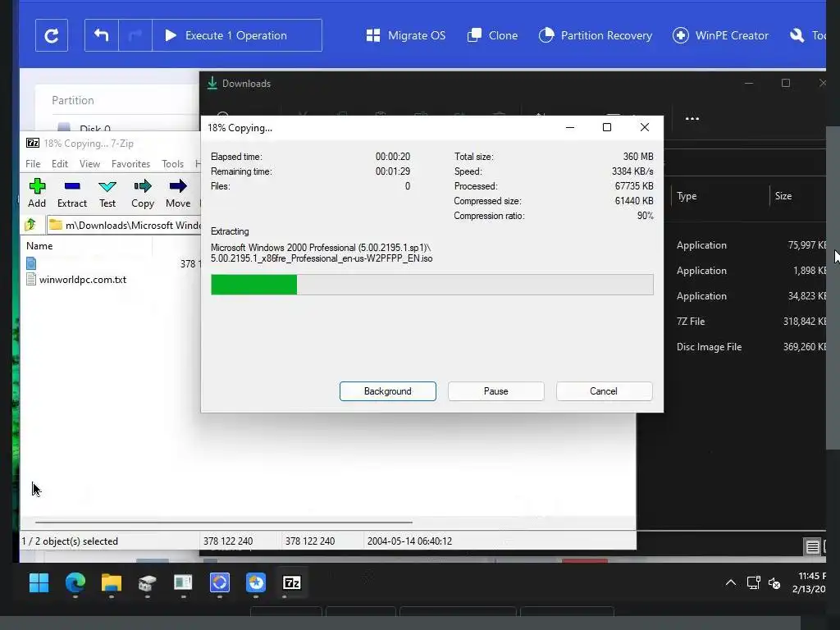
Task: Open the Favorites menu in 7-Zip
Action: 130,164
